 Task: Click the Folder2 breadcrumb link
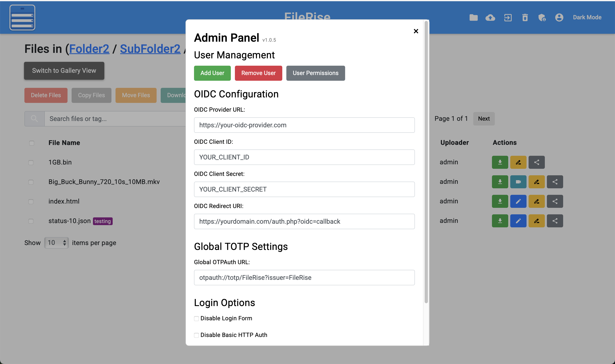[x=89, y=49]
